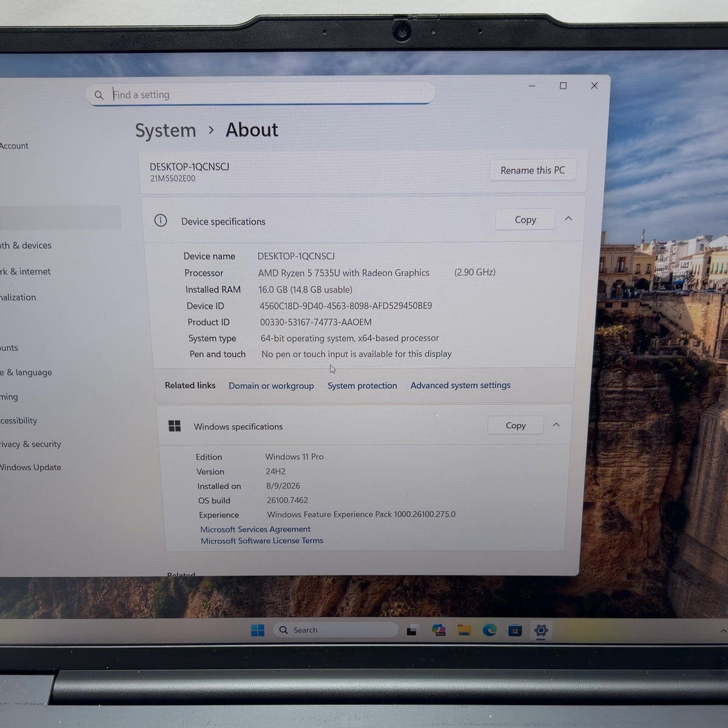The width and height of the screenshot is (728, 728).
Task: Open Microsoft Services Agreement link
Action: click(x=255, y=530)
